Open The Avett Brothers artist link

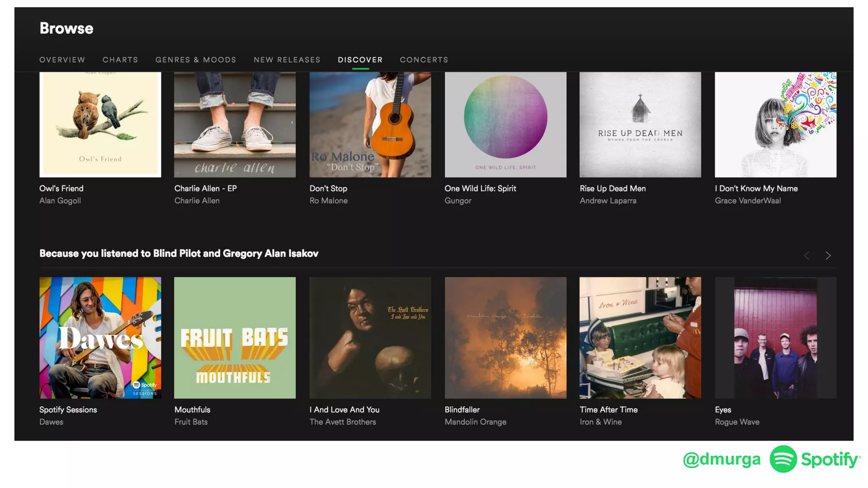point(342,422)
